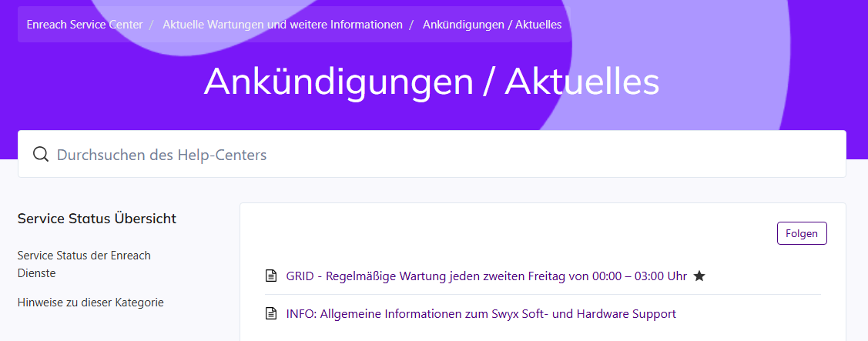Click the divider line between the two articles

click(543, 294)
